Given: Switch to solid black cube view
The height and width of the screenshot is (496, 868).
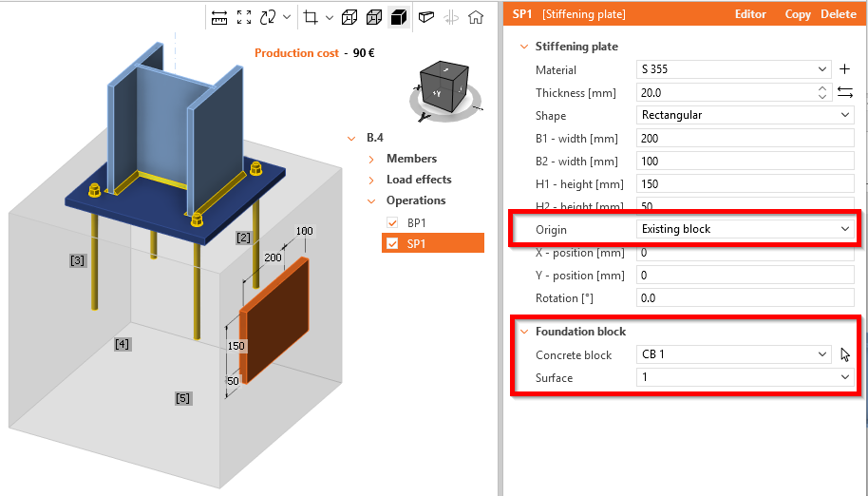Looking at the screenshot, I should pos(399,17).
